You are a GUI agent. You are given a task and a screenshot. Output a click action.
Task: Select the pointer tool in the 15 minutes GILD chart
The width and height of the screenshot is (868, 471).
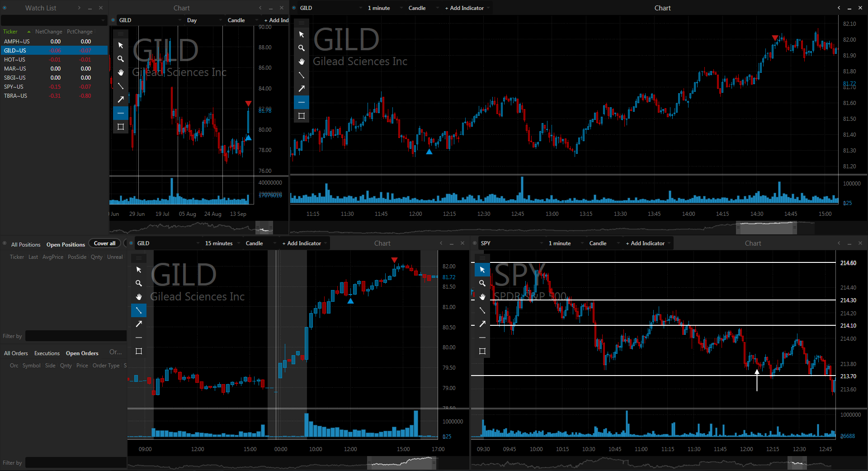point(139,270)
